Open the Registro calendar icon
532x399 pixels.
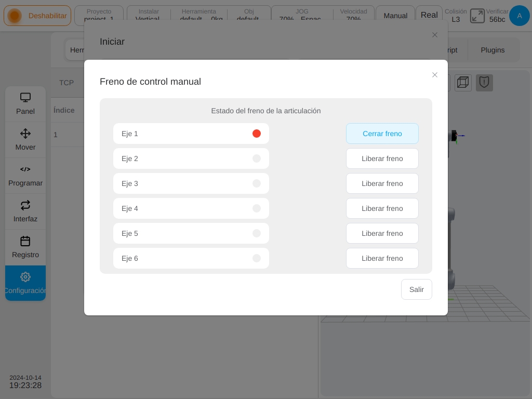(25, 241)
